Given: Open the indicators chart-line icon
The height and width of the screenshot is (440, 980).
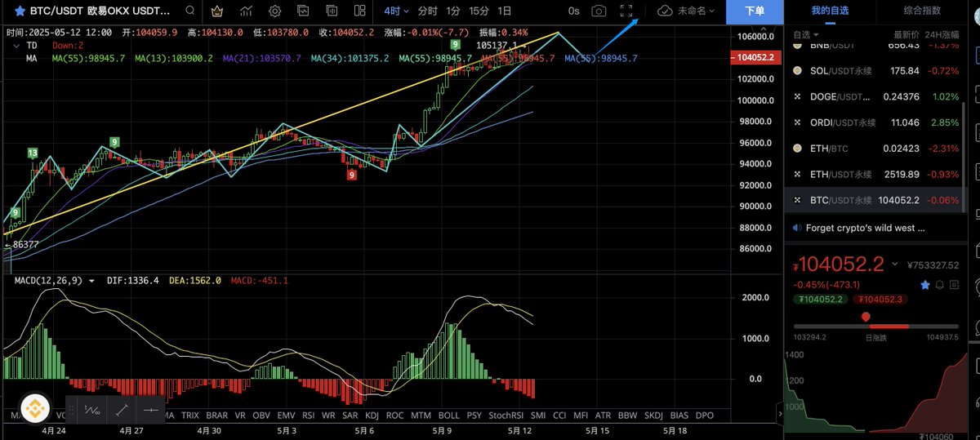Looking at the screenshot, I should 246,11.
